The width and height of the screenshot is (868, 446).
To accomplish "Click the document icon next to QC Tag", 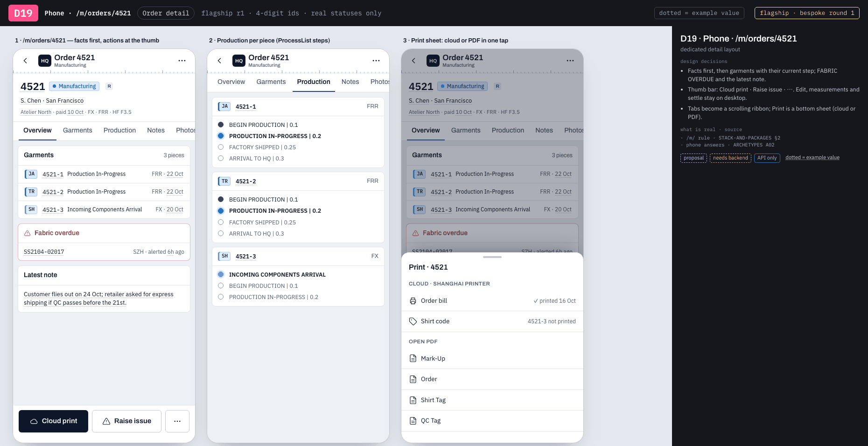I will click(x=413, y=421).
